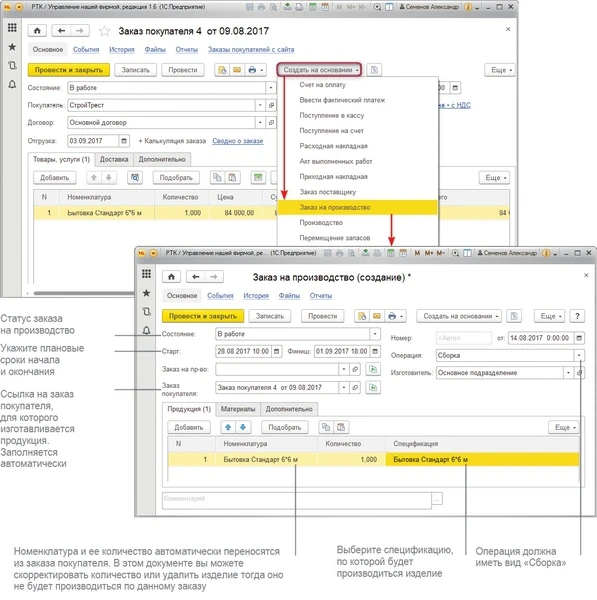Expand the Изготовитель dropdown list
Image resolution: width=597 pixels, height=600 pixels.
(x=568, y=373)
